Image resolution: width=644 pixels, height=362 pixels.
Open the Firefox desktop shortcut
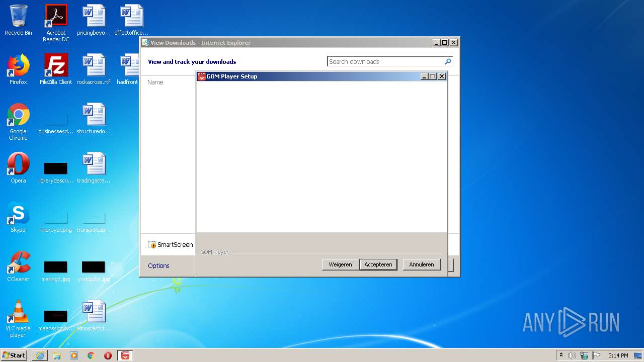click(x=18, y=69)
